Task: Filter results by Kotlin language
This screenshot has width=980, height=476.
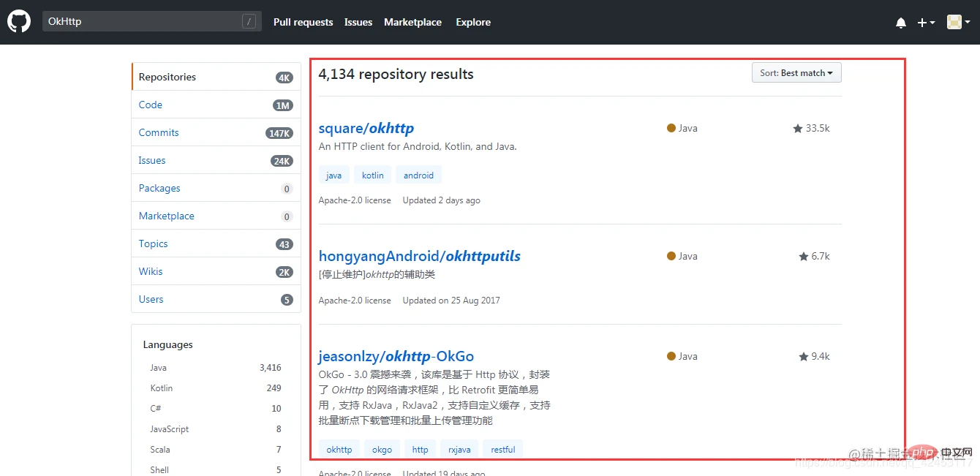Action: click(x=162, y=388)
